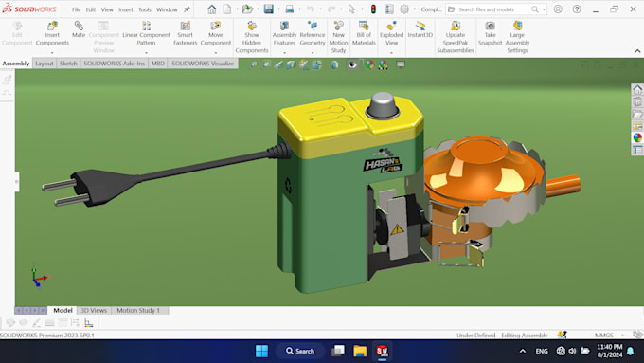644x363 pixels.
Task: Click Zoom to Area magnifier icon
Action: [x=266, y=64]
